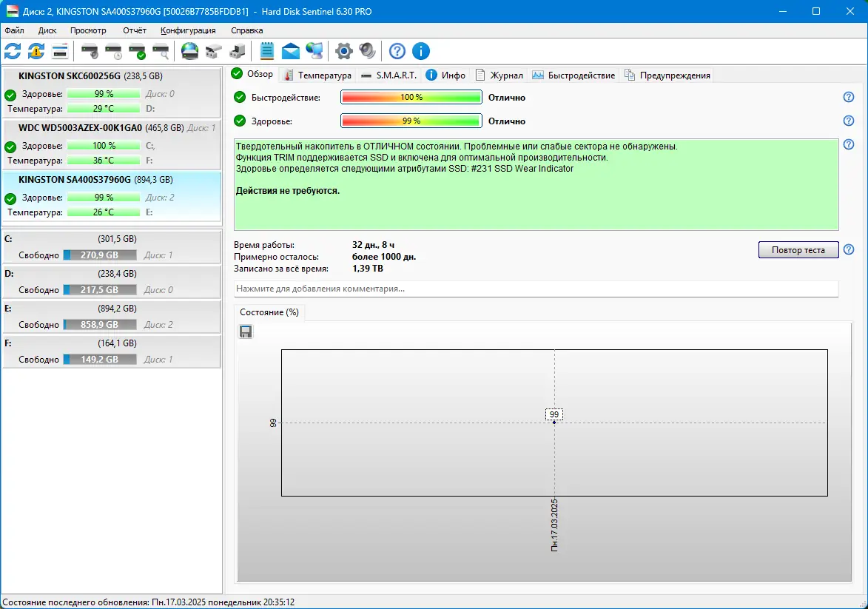Click the help icon next to Здоровье
Viewport: 868px width, 609px height.
click(848, 121)
